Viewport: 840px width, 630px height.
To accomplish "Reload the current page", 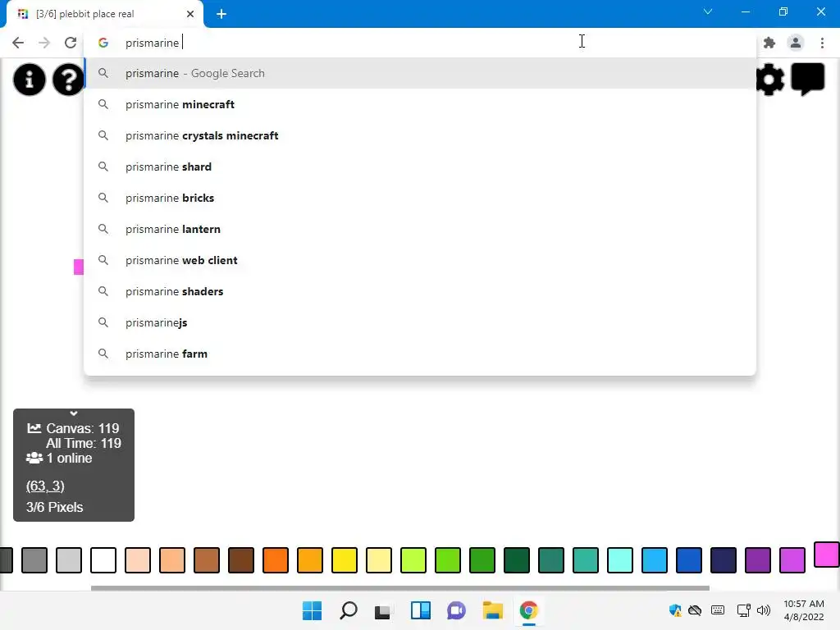I will (71, 43).
